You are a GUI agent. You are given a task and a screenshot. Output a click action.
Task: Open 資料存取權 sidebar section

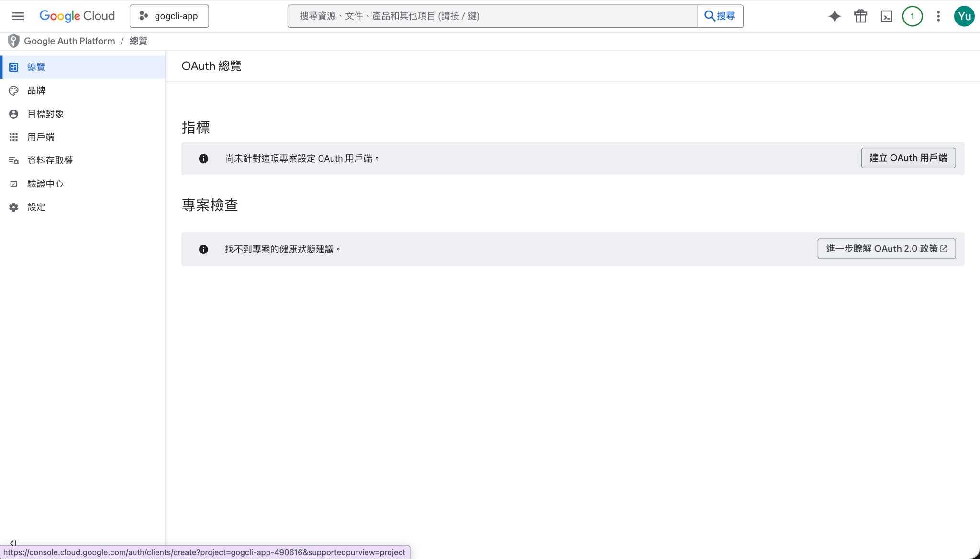pos(50,161)
